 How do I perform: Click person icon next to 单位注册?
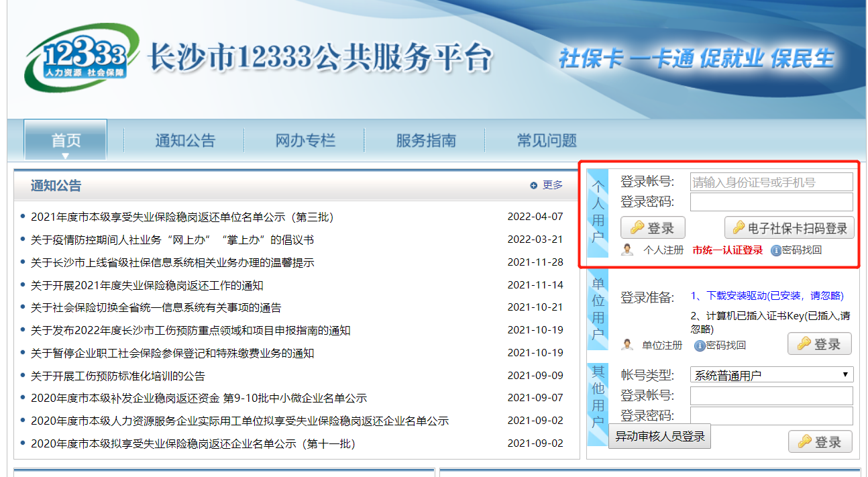628,345
